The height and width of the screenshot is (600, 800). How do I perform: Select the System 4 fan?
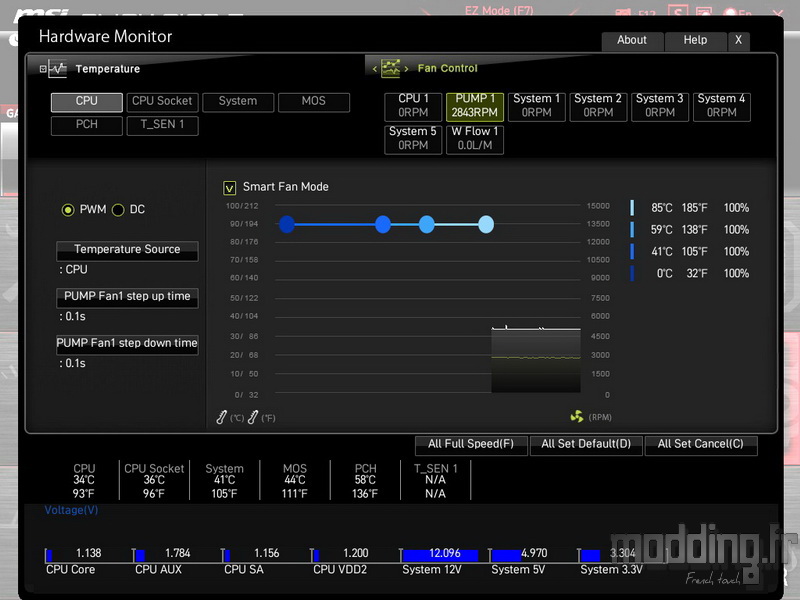pyautogui.click(x=721, y=106)
